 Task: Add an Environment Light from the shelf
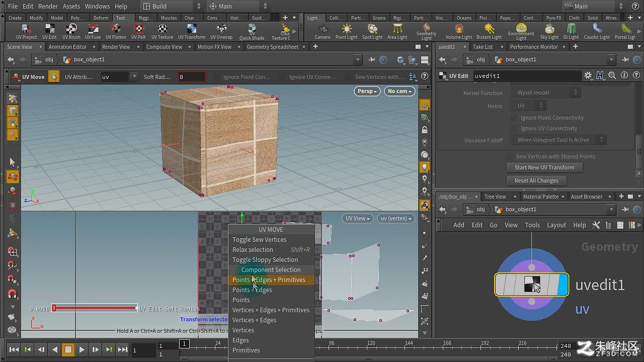click(521, 32)
